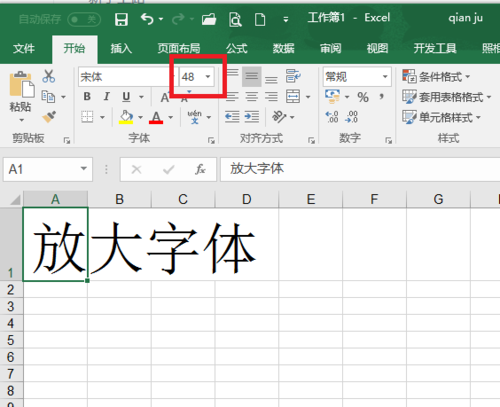Switch to the 视图 tab

[378, 49]
